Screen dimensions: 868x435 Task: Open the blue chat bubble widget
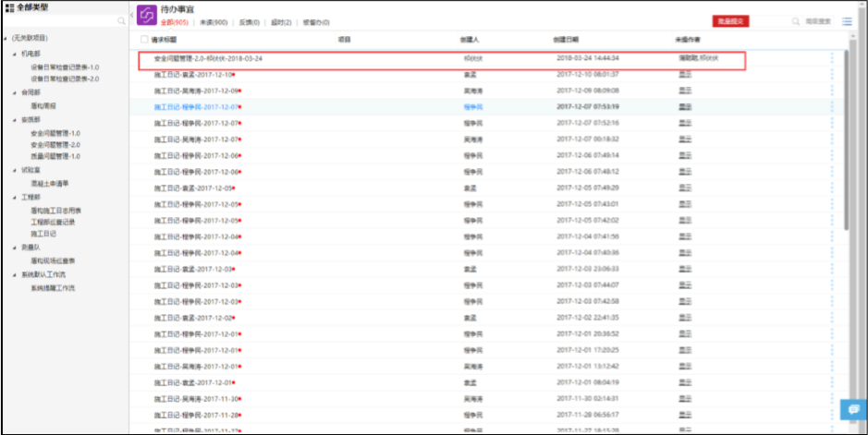[853, 409]
